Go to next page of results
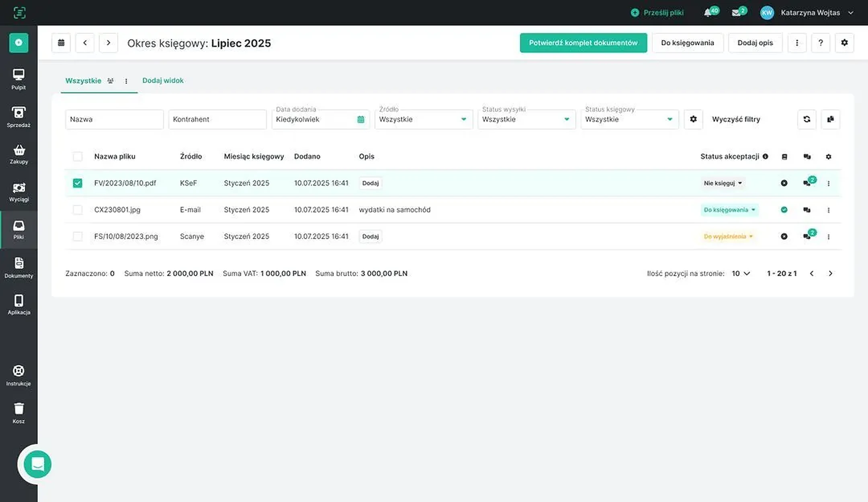 pos(830,274)
